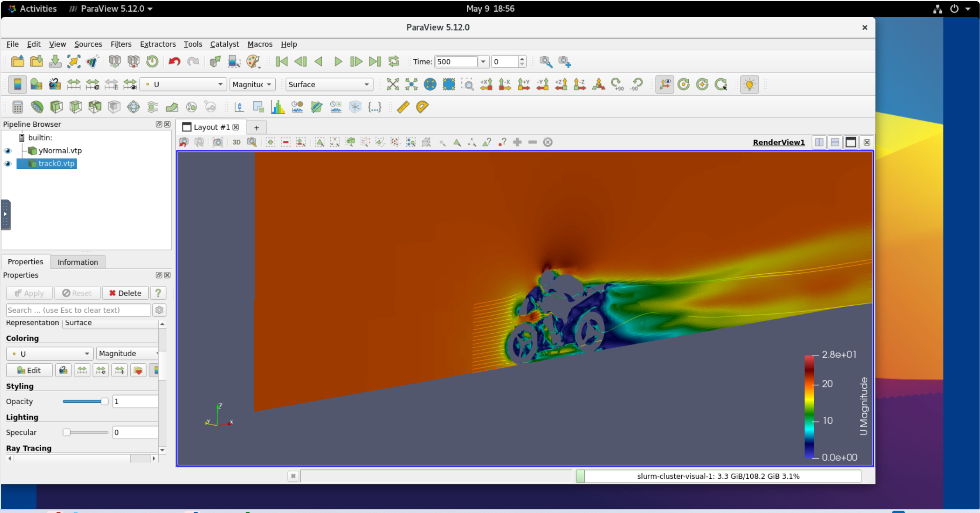Expand the U coloring array dropdown in toolbar
Image resolution: width=980 pixels, height=513 pixels.
click(183, 85)
